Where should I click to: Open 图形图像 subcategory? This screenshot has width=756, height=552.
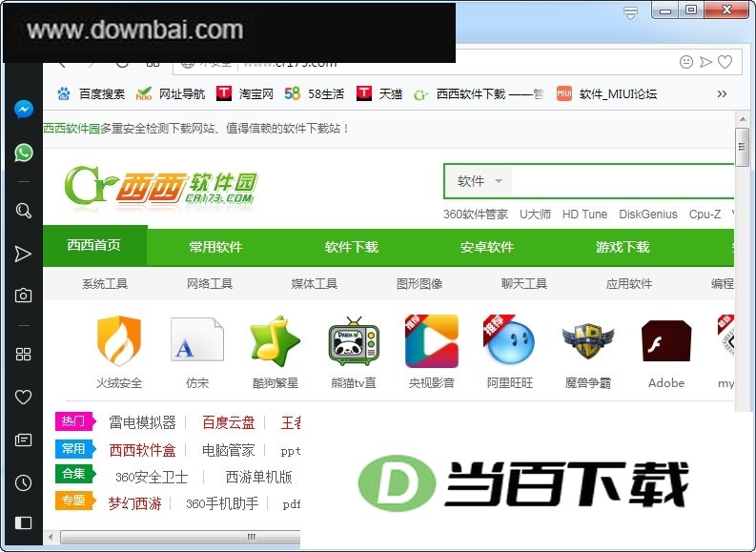tap(419, 283)
